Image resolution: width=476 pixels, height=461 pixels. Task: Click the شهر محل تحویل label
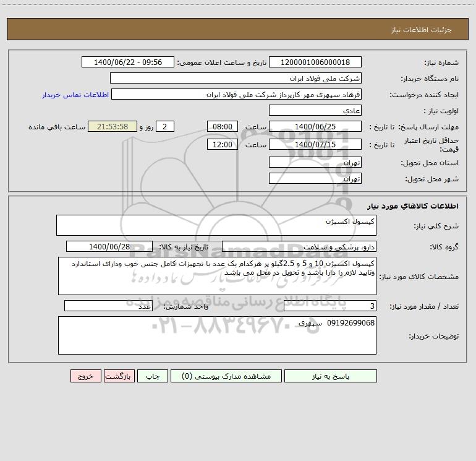tap(432, 179)
